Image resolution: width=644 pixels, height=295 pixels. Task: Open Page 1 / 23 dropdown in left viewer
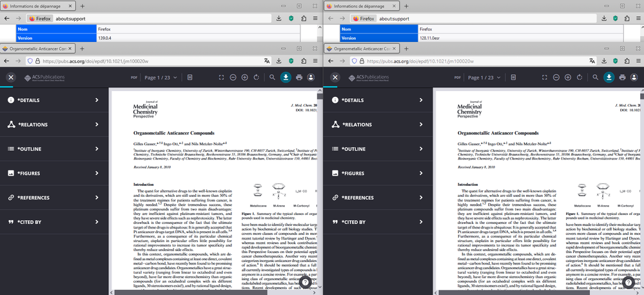(161, 77)
